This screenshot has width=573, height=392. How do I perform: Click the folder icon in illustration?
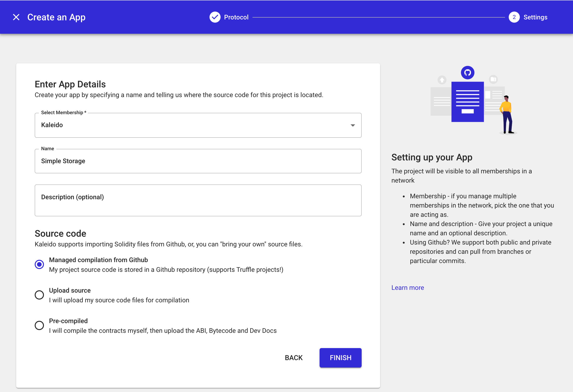coord(493,79)
